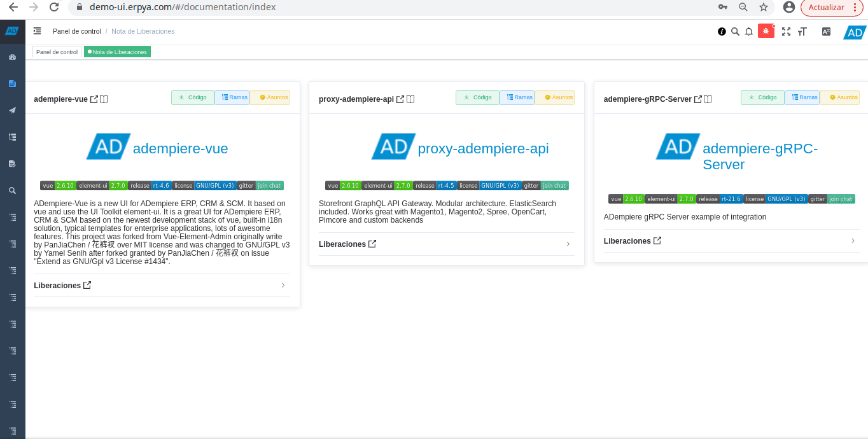Click Ramas button on adempiere-vue card
The image size is (868, 439).
point(232,97)
